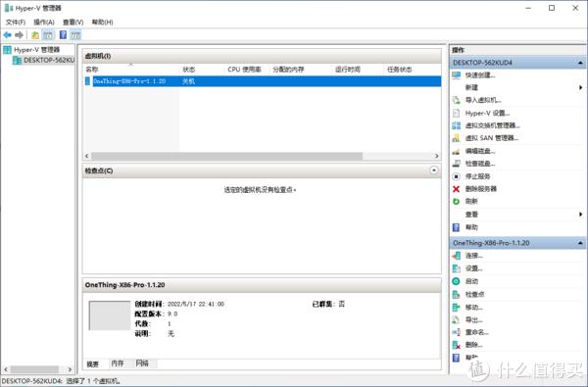Expand the 新建 submenu arrow
This screenshot has height=387, width=588.
(580, 87)
